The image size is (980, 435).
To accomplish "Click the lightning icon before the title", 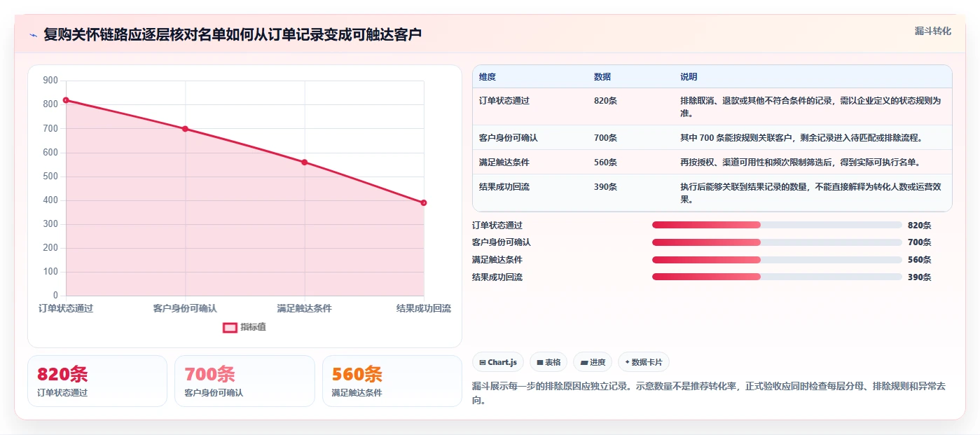I will tap(33, 35).
